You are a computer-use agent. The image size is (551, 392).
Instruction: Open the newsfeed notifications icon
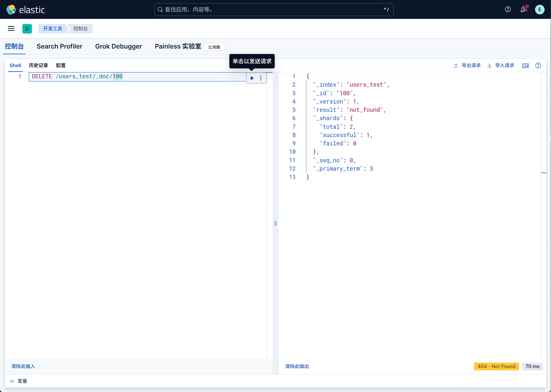pyautogui.click(x=524, y=10)
